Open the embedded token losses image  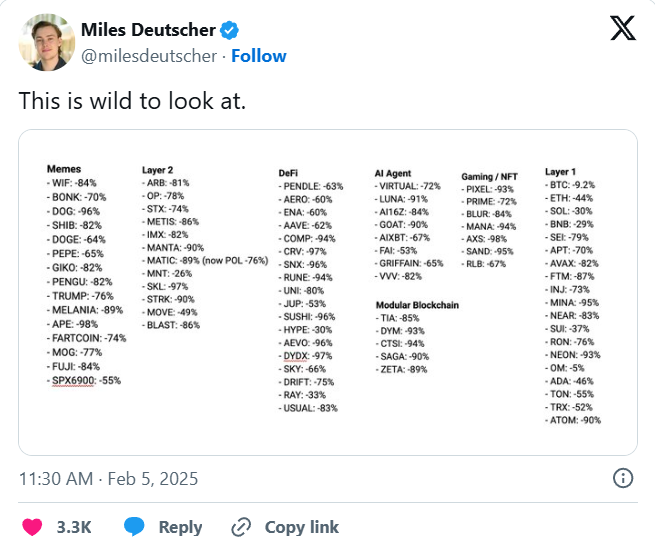328,292
